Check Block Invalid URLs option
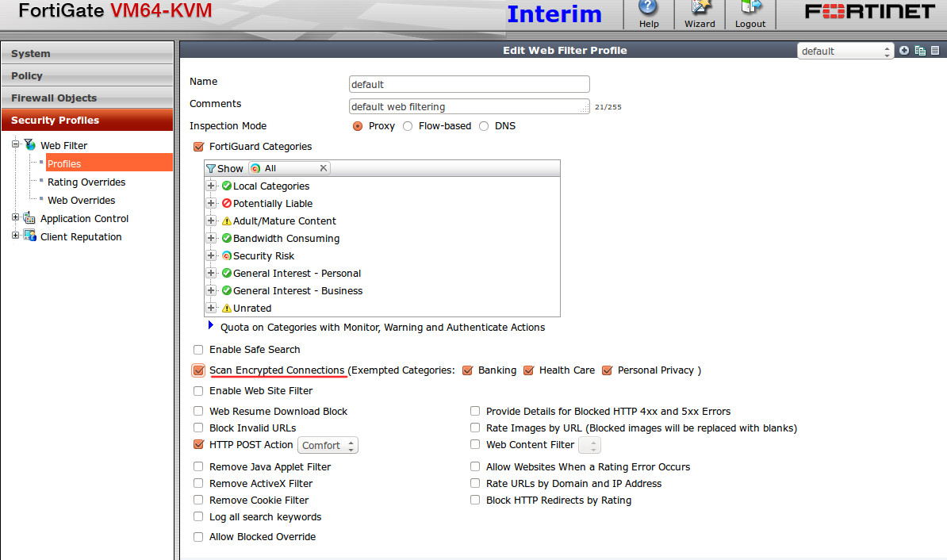The width and height of the screenshot is (947, 560). (x=198, y=428)
